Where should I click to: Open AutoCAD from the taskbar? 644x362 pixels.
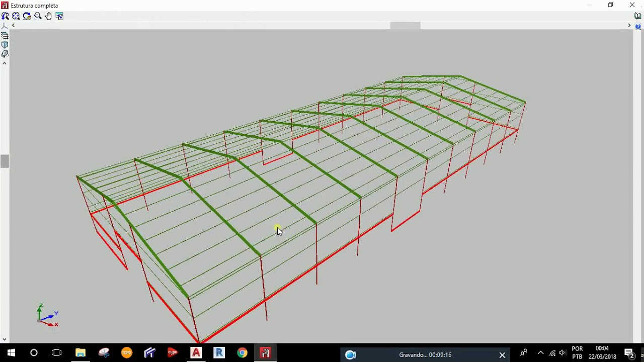tap(196, 353)
